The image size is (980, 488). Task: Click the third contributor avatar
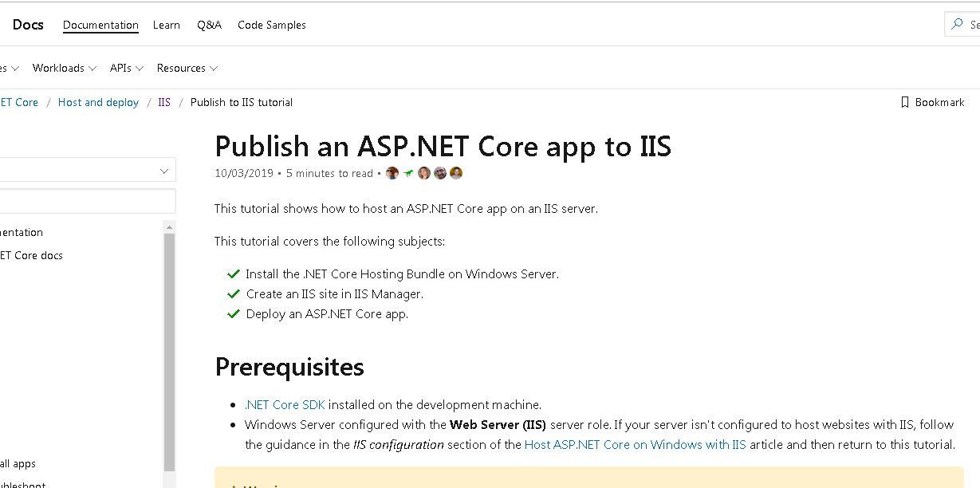(423, 172)
